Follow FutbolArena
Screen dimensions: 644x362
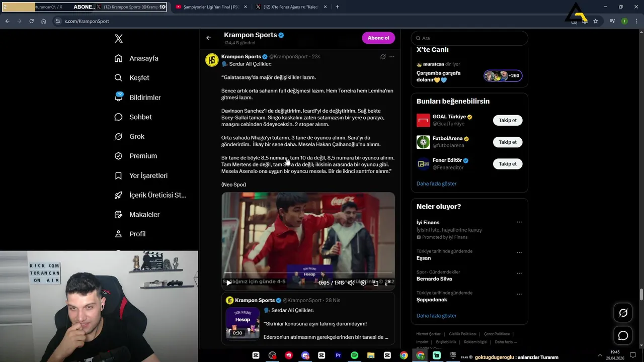pos(508,142)
